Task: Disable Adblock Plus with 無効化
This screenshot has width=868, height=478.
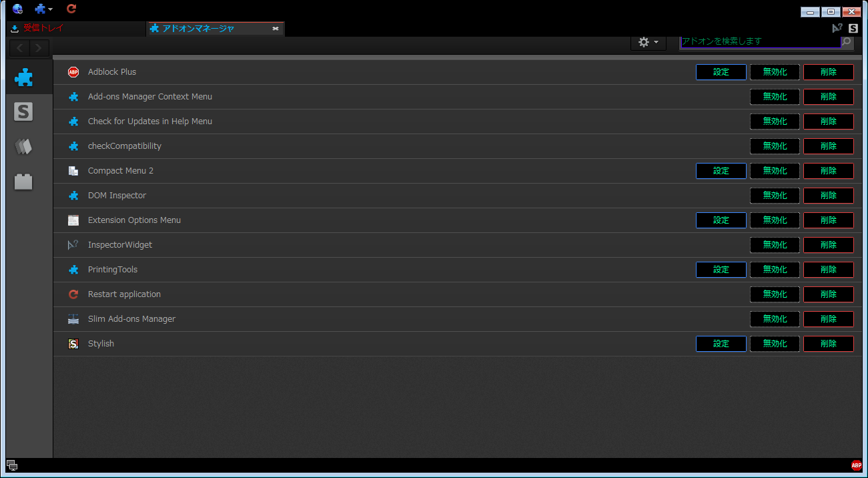Action: [x=775, y=72]
